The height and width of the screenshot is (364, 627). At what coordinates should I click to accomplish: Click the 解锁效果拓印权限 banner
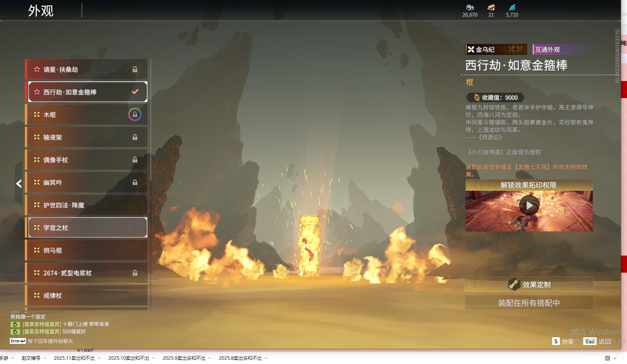click(x=529, y=185)
